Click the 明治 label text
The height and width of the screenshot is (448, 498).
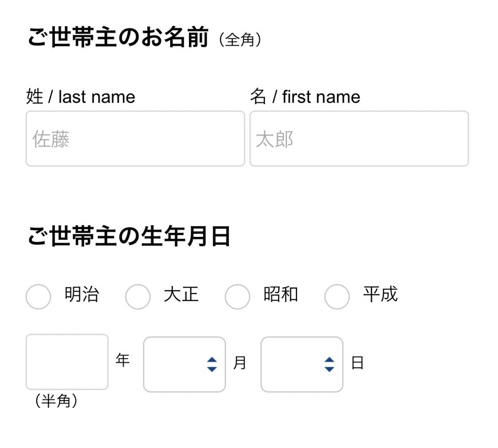pos(82,295)
